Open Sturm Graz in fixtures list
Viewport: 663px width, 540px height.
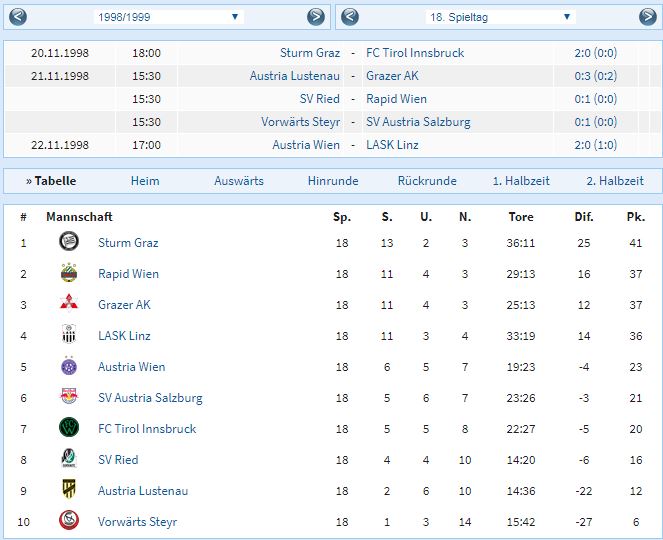[x=310, y=53]
